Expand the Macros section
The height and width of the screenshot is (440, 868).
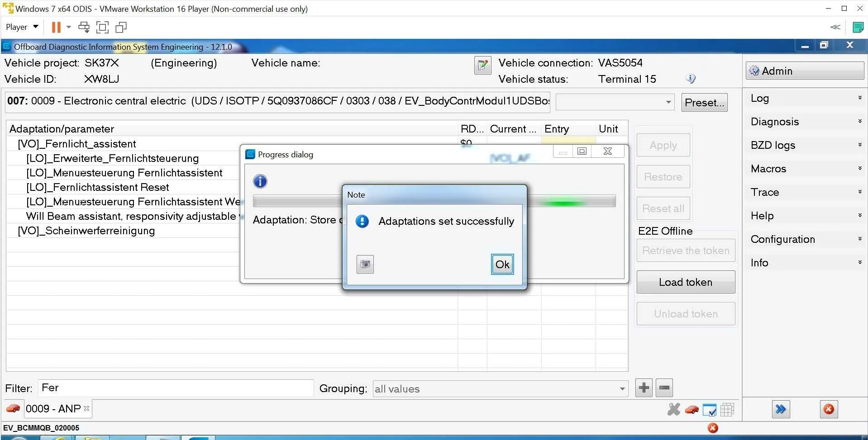806,169
